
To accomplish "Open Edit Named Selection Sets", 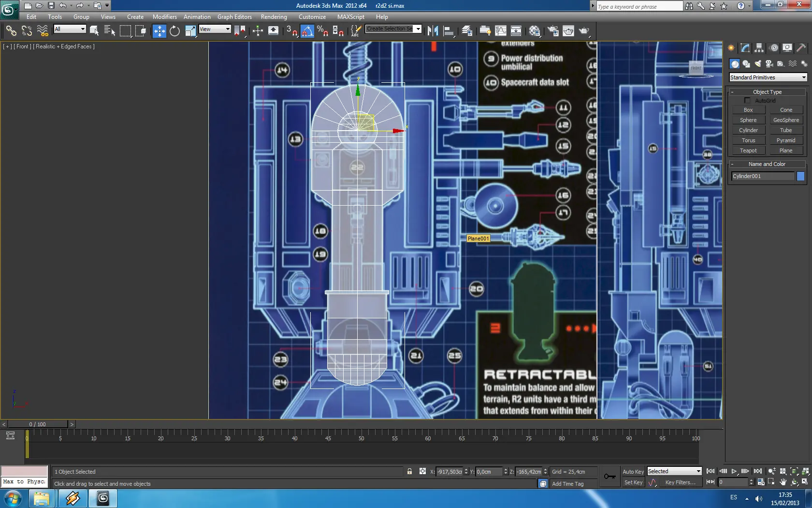I will coord(355,31).
